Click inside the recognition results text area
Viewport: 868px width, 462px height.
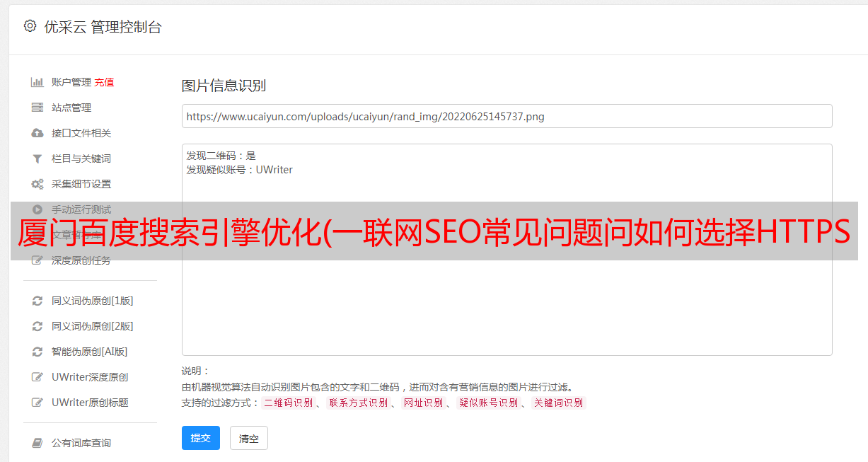(507, 250)
